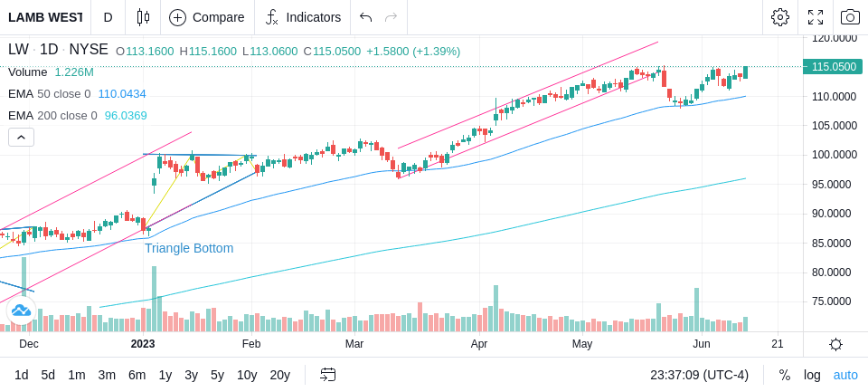Open chart settings gear
This screenshot has width=868, height=392.
780,17
